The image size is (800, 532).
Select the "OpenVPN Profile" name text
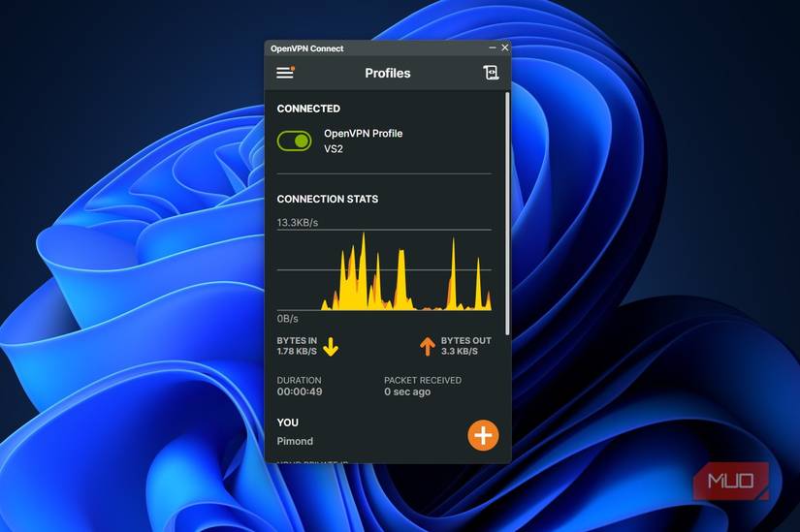(x=364, y=133)
